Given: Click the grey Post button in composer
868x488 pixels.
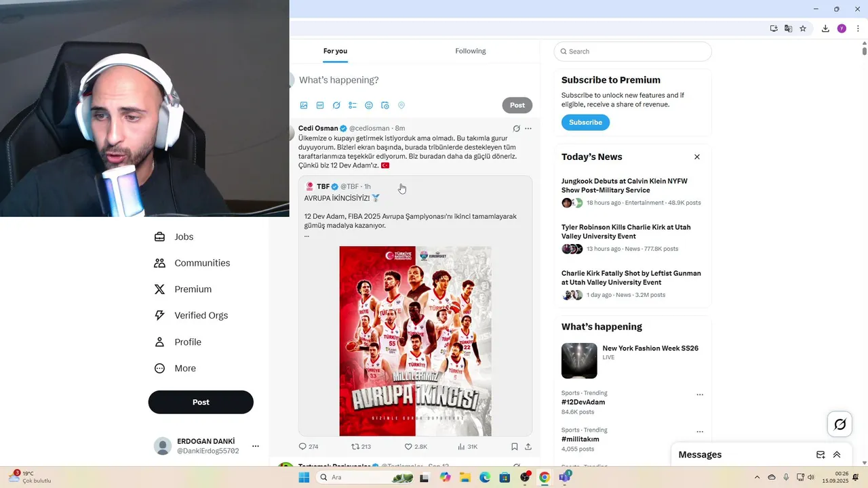Looking at the screenshot, I should click(517, 105).
